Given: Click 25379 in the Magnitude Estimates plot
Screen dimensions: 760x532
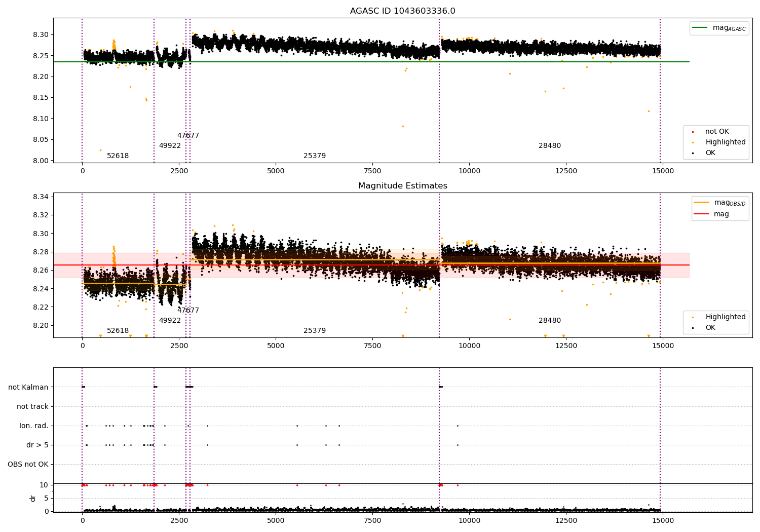Looking at the screenshot, I should 315,331.
